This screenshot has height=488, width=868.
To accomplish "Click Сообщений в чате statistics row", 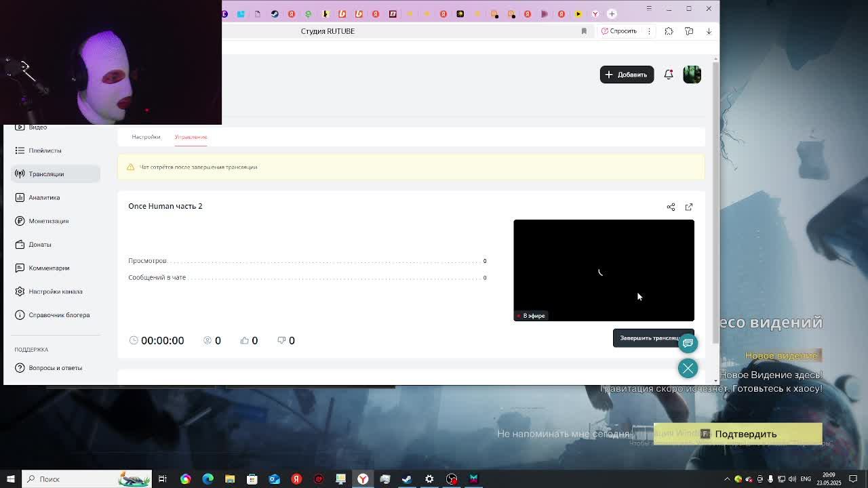I will (307, 277).
